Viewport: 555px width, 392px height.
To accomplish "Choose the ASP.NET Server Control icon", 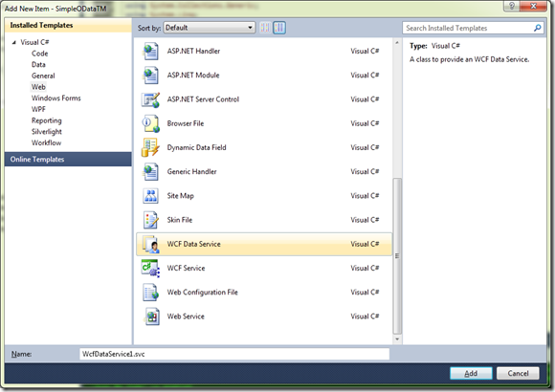I will [150, 99].
